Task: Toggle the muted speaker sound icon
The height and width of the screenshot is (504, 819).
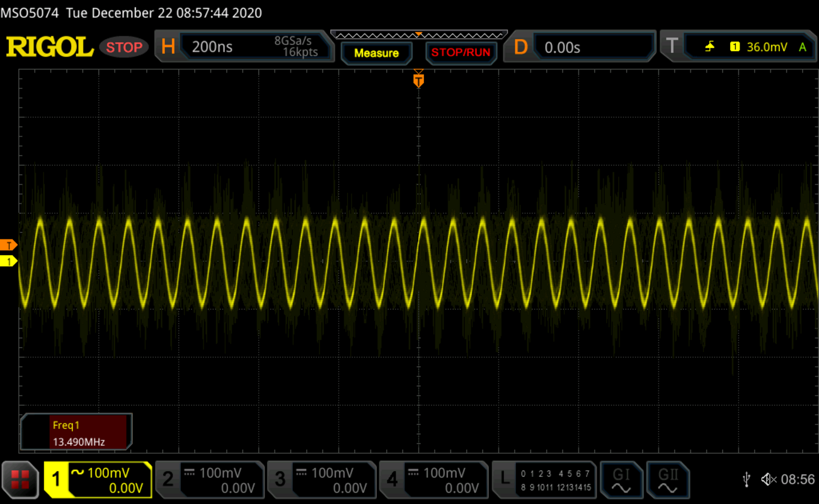Action: 769,480
